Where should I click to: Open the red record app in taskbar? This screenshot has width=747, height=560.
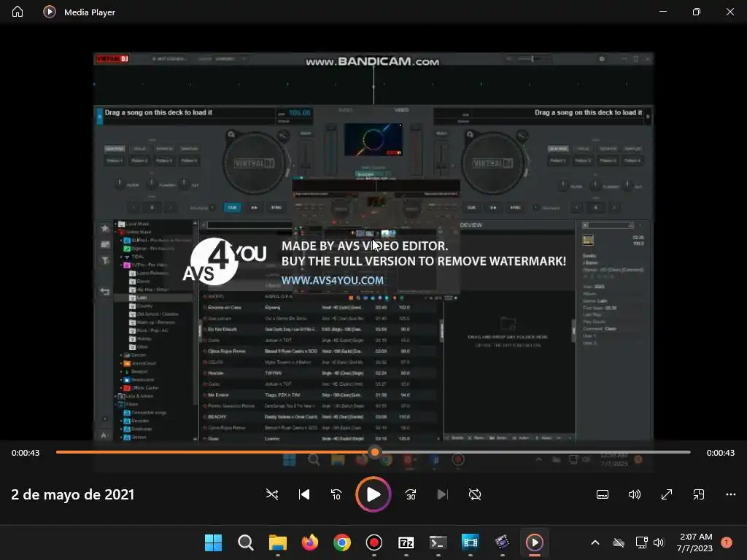coord(374,542)
